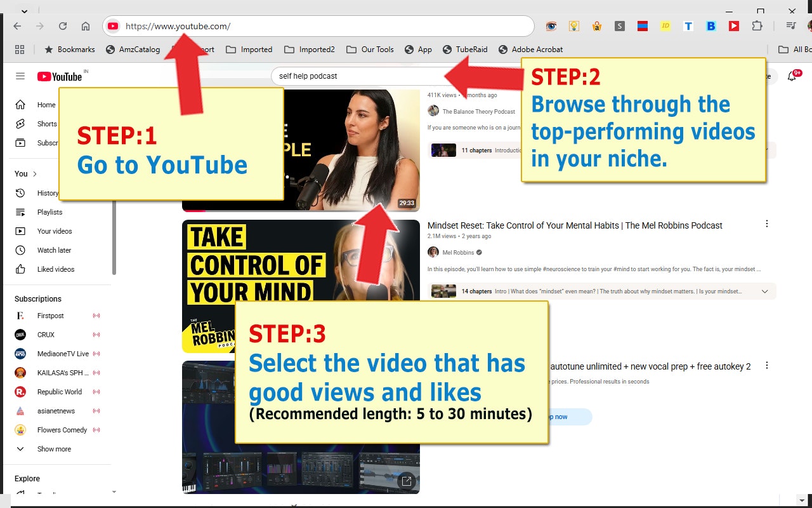Image resolution: width=812 pixels, height=508 pixels.
Task: Open the All Bookmarks folder
Action: point(796,50)
